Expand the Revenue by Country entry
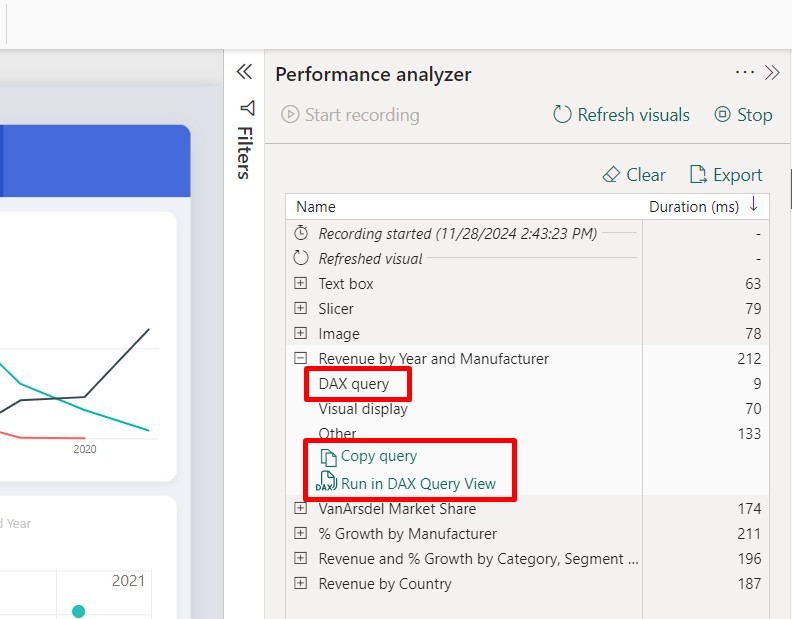Viewport: 792px width, 619px height. point(301,584)
